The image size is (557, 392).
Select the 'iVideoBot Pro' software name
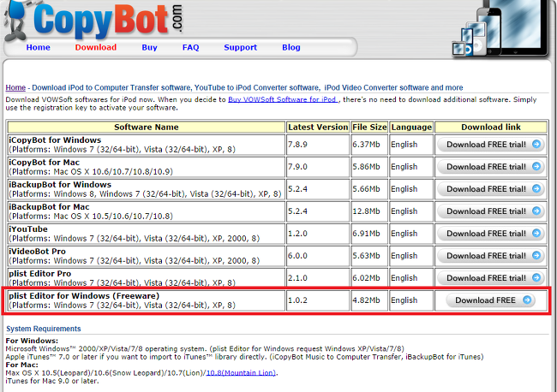tap(38, 252)
